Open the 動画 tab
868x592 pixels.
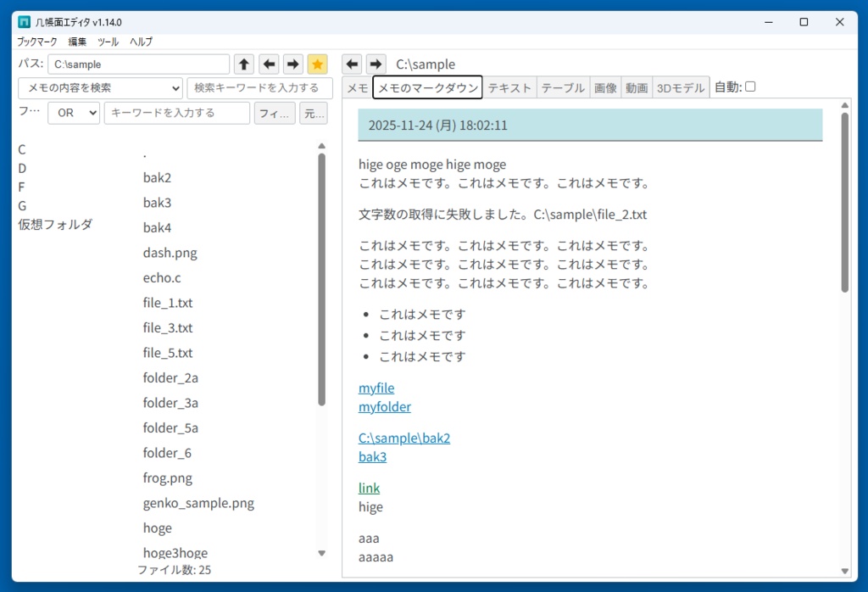637,87
